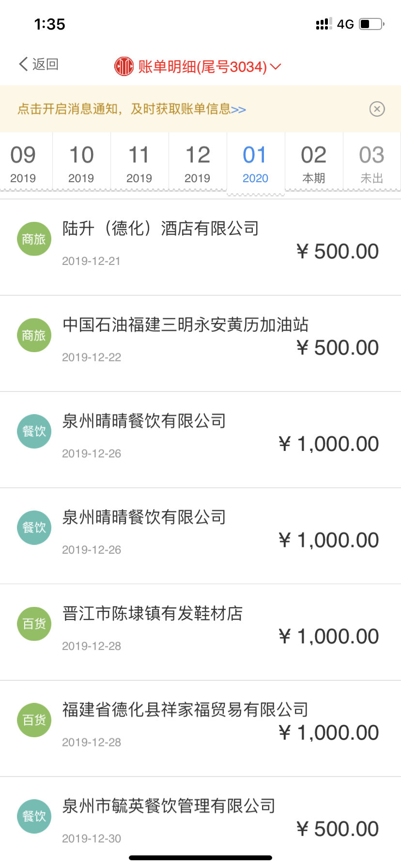Dismiss the notification banner with X icon
The width and height of the screenshot is (401, 868).
tap(377, 109)
